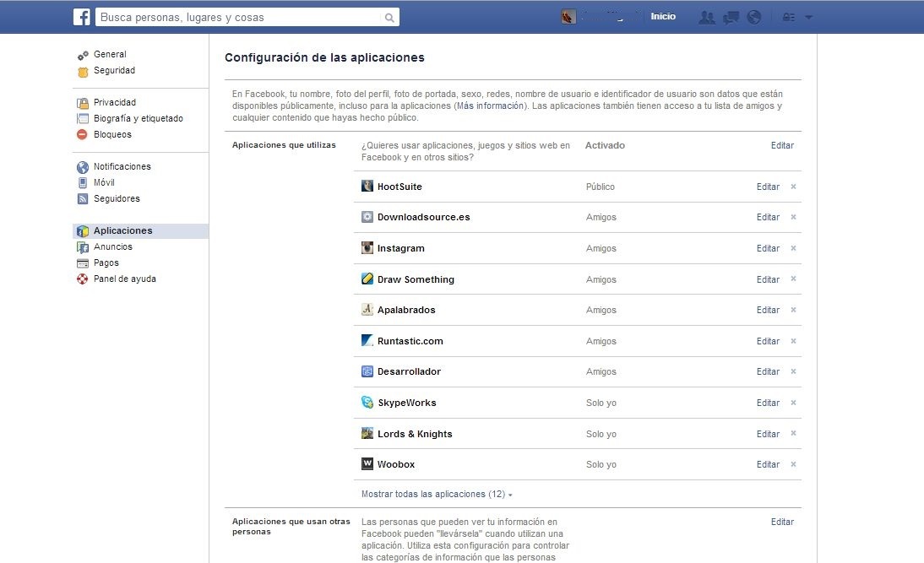Click the Runtastic.com app icon

point(367,340)
